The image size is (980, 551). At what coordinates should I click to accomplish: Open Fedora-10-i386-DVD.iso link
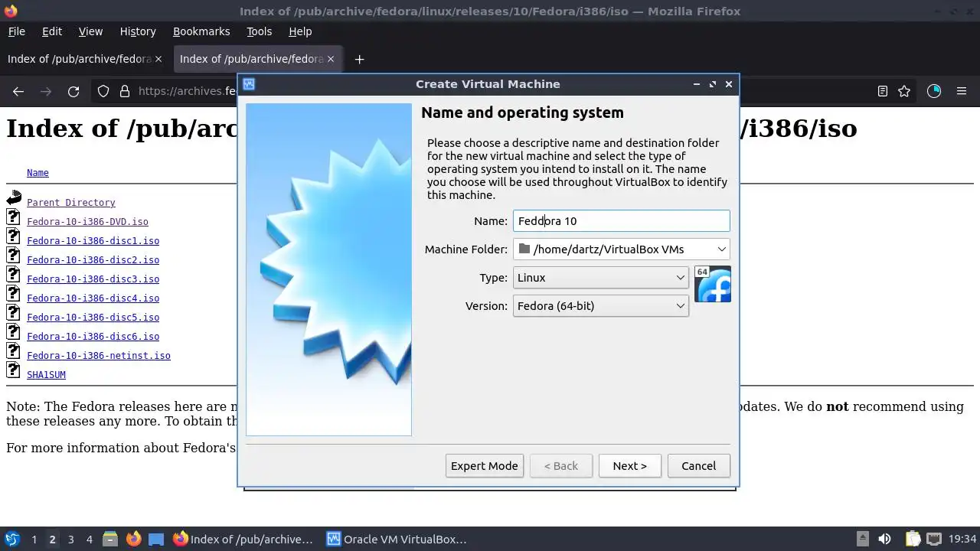coord(87,222)
